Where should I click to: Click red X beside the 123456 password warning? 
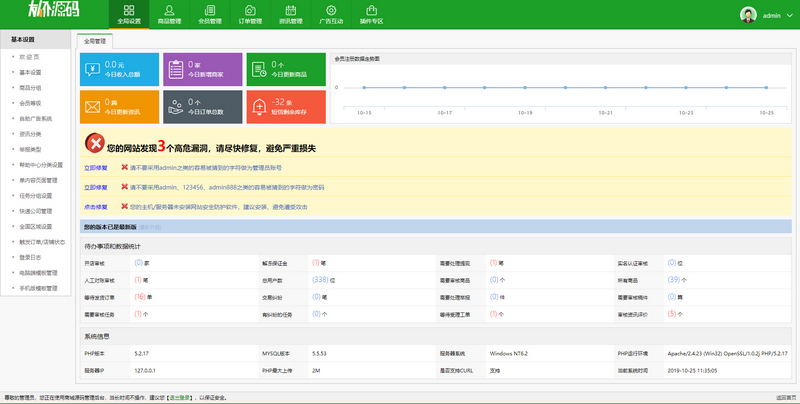pos(124,187)
